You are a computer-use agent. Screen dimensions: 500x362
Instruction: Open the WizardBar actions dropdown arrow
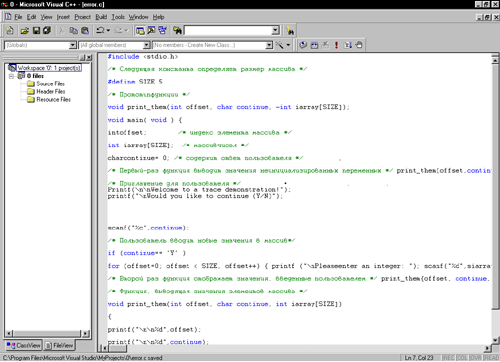click(x=288, y=45)
